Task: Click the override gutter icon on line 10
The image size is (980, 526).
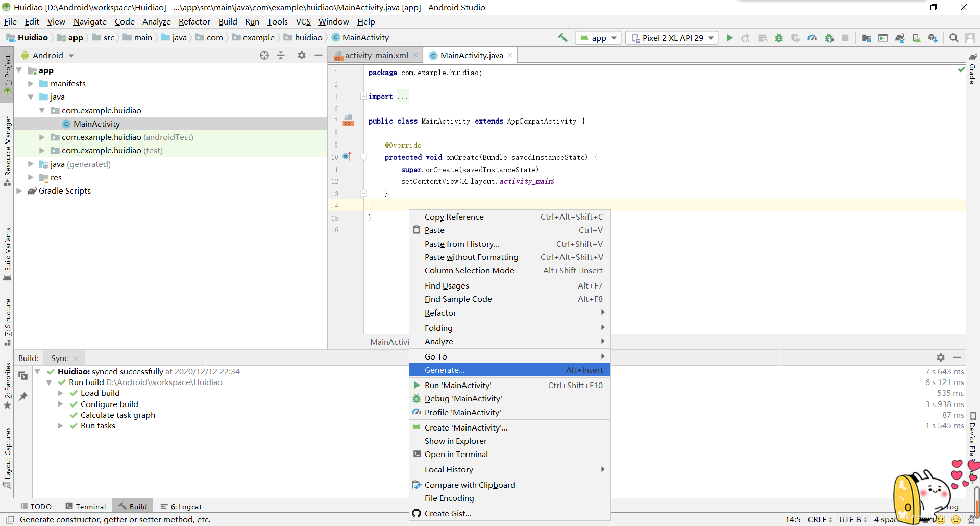Action: [347, 156]
